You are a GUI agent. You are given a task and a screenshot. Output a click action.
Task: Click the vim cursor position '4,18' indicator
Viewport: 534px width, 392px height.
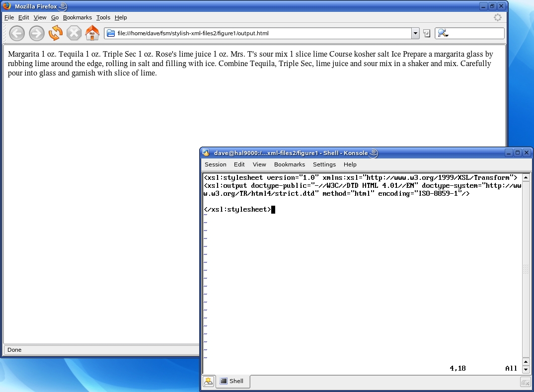458,368
